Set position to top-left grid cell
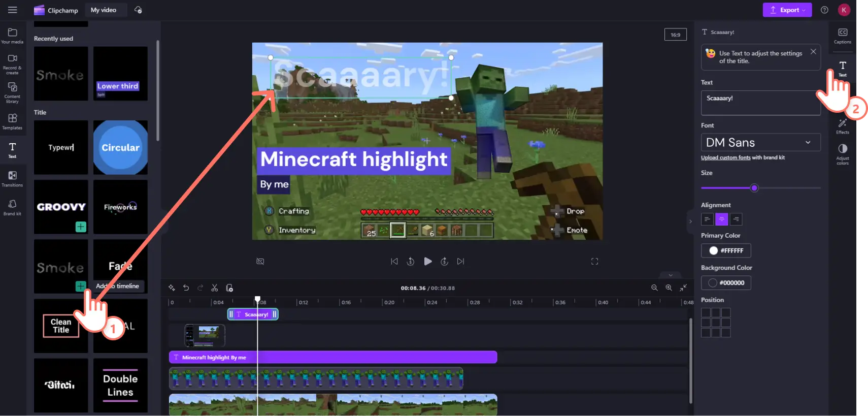The height and width of the screenshot is (416, 868). pyautogui.click(x=706, y=312)
